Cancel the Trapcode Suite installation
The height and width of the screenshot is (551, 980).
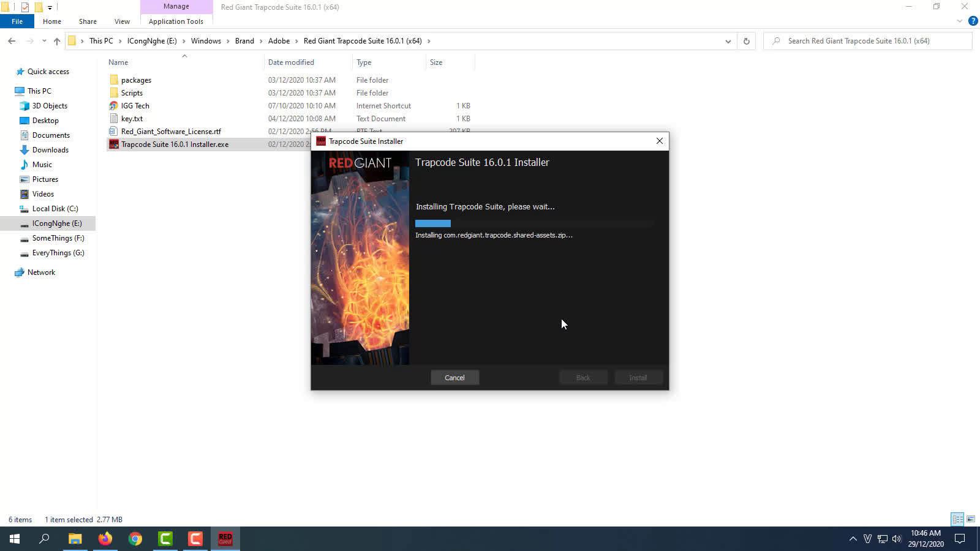[x=454, y=378]
